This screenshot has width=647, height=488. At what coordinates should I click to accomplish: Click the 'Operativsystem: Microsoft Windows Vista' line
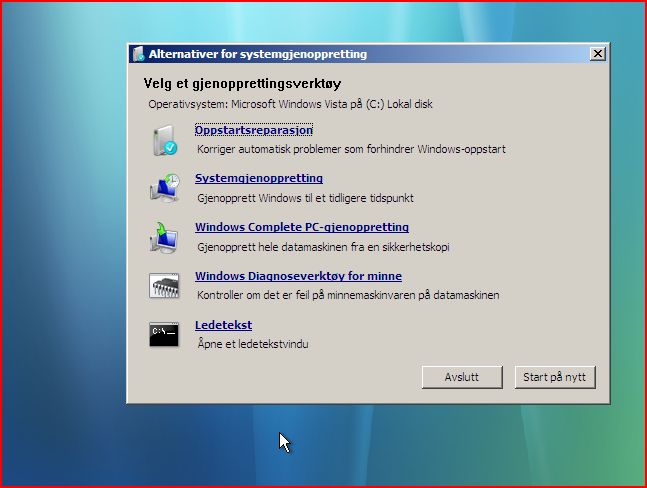coord(290,104)
